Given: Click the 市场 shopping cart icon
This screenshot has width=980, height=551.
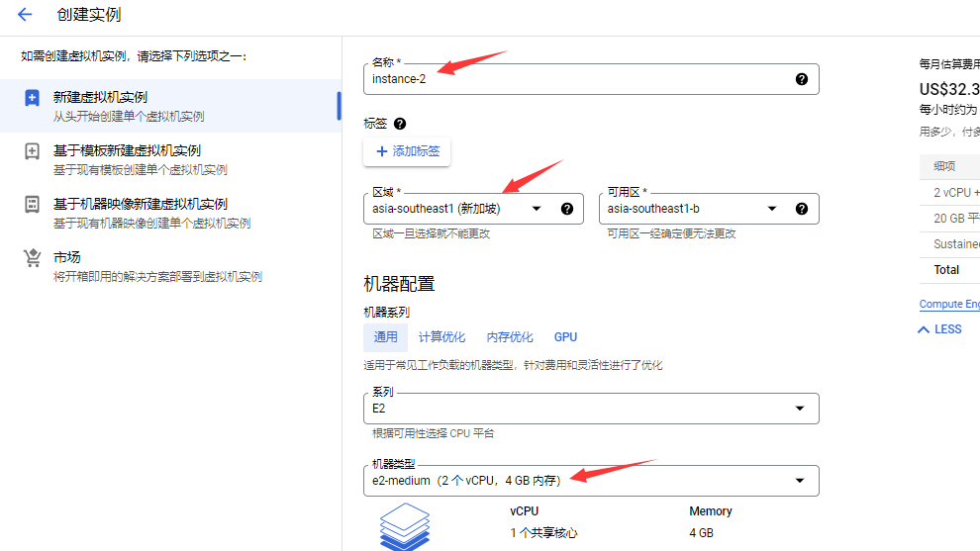Looking at the screenshot, I should tap(33, 258).
